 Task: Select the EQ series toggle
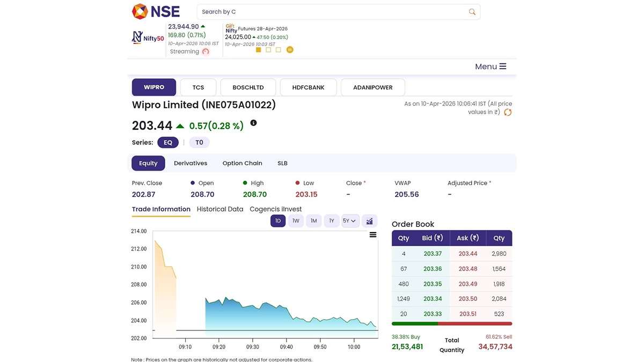tap(168, 143)
